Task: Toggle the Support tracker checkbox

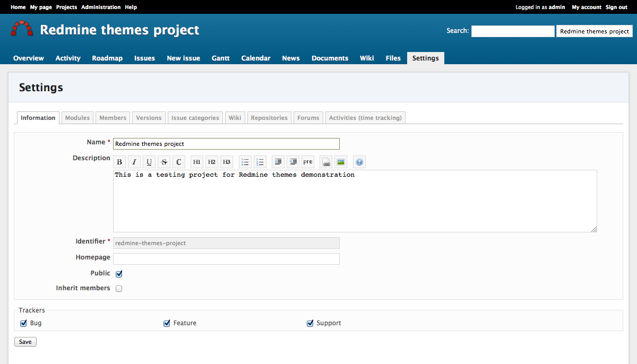Action: click(x=310, y=323)
